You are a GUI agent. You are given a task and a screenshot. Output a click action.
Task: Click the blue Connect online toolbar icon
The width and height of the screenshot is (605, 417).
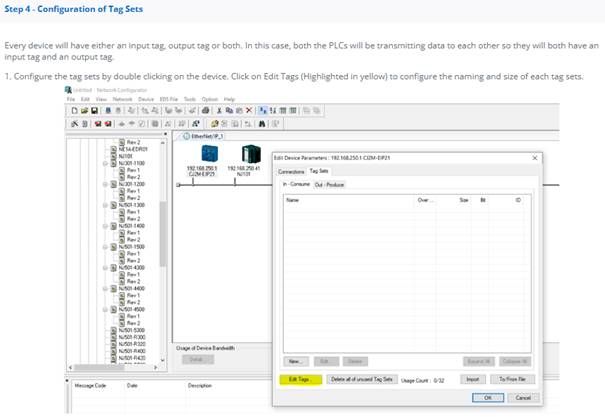[108, 111]
